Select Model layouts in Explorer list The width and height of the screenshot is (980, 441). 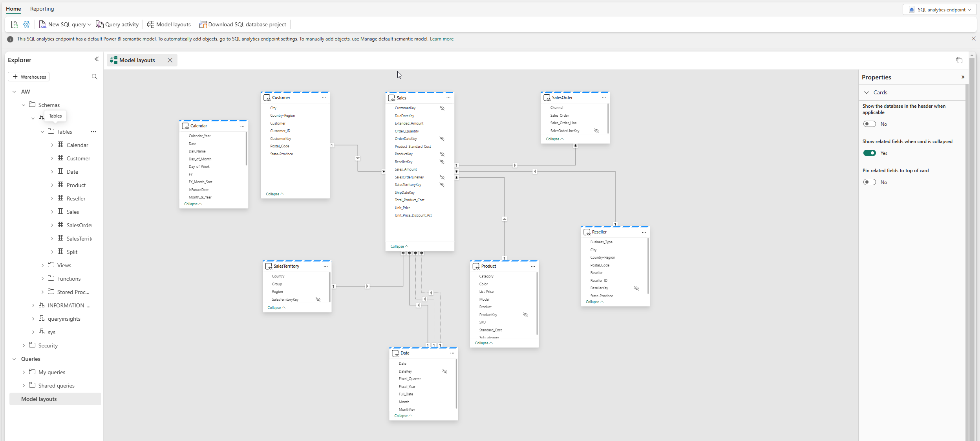coord(55,399)
